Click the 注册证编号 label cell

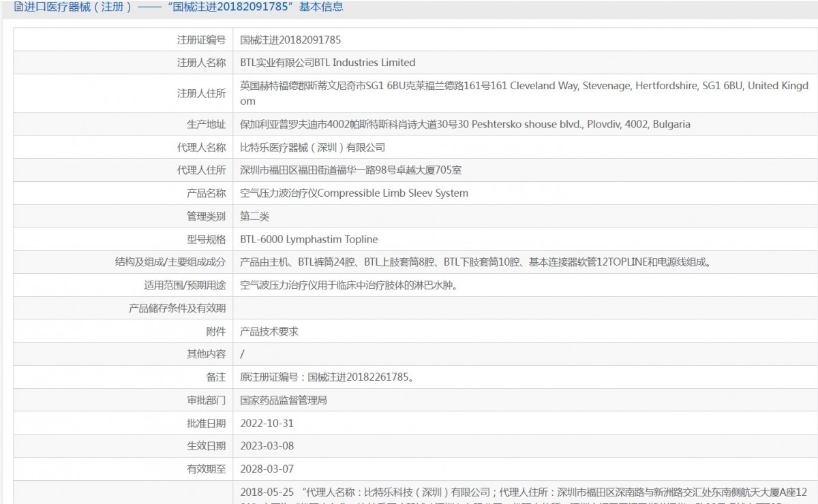point(201,40)
